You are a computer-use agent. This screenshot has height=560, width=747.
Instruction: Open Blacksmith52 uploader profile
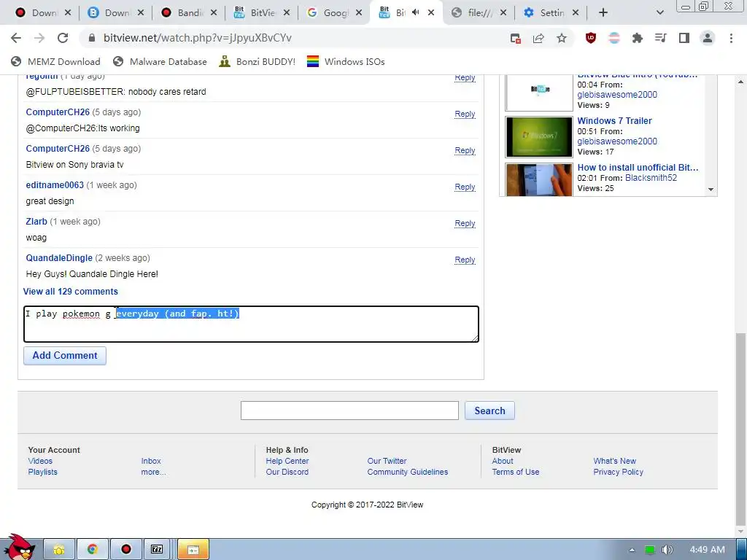[651, 178]
